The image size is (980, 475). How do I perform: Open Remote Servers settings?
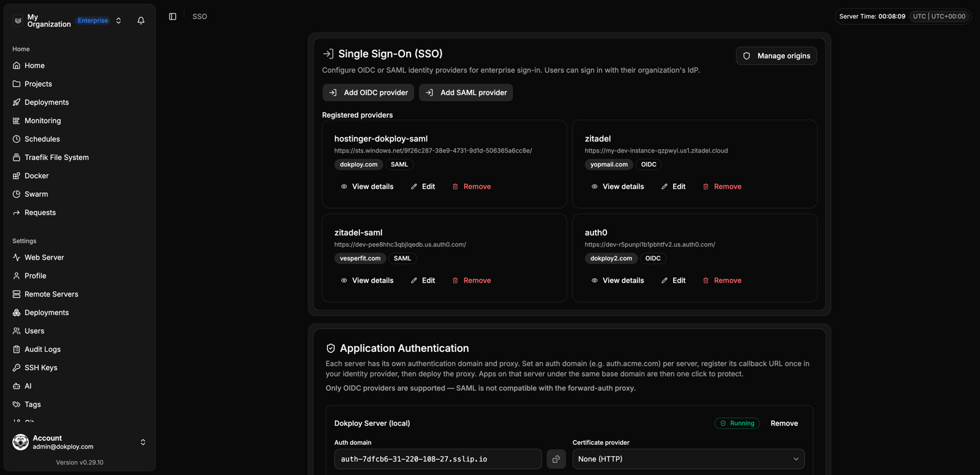click(x=80, y=294)
